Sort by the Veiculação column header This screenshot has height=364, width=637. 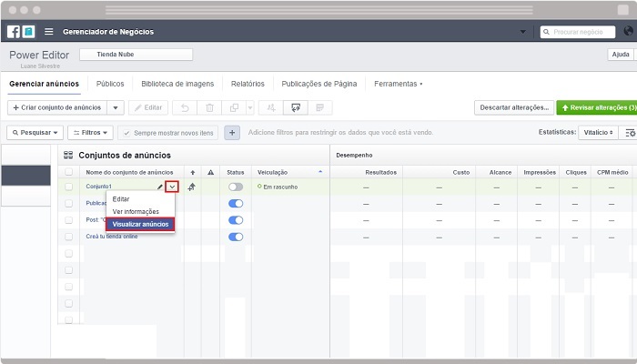(x=290, y=172)
